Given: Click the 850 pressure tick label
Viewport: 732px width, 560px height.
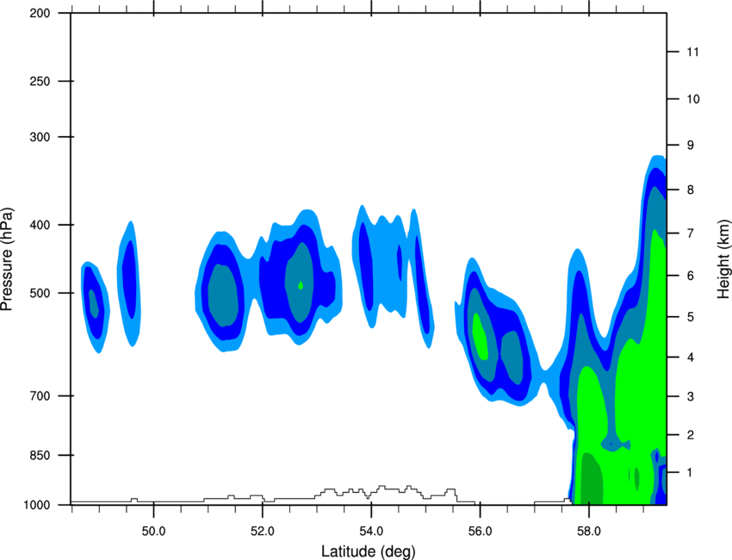Looking at the screenshot, I should [40, 455].
